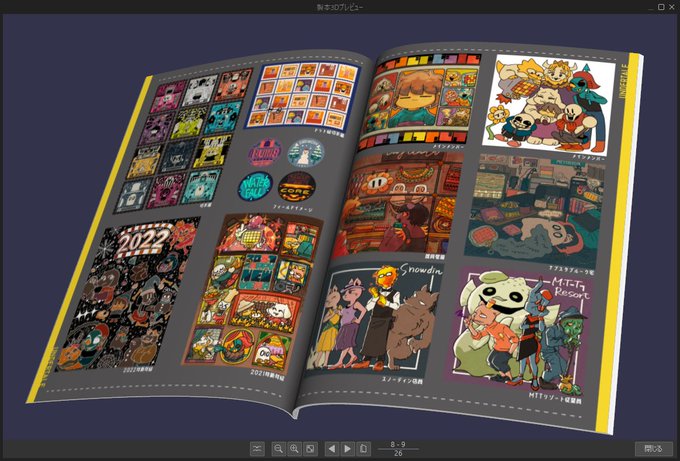
Task: Select the 8 - 9 page indicator
Action: click(398, 444)
